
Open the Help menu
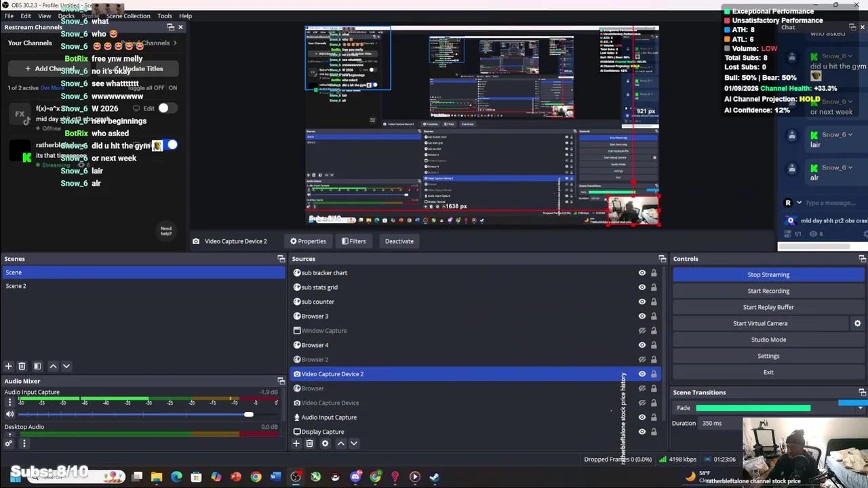(x=185, y=16)
